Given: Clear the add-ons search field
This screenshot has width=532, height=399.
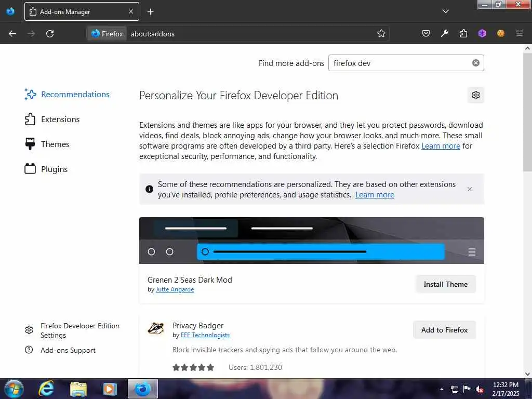Looking at the screenshot, I should pyautogui.click(x=476, y=63).
